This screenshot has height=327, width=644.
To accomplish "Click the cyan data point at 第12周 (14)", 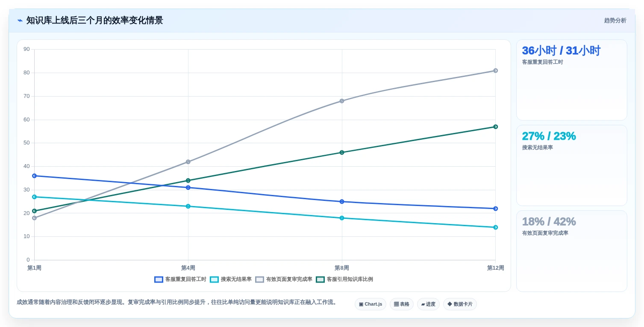I will pos(495,227).
